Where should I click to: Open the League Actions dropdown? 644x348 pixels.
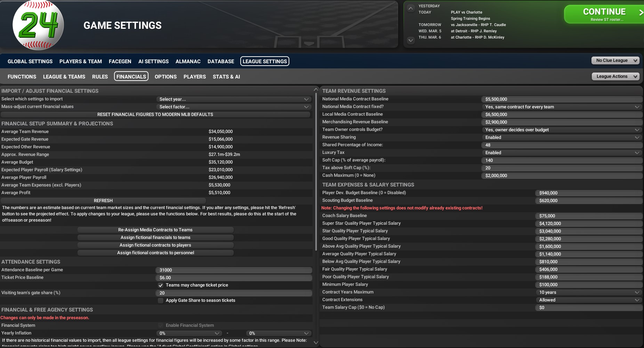coord(615,76)
